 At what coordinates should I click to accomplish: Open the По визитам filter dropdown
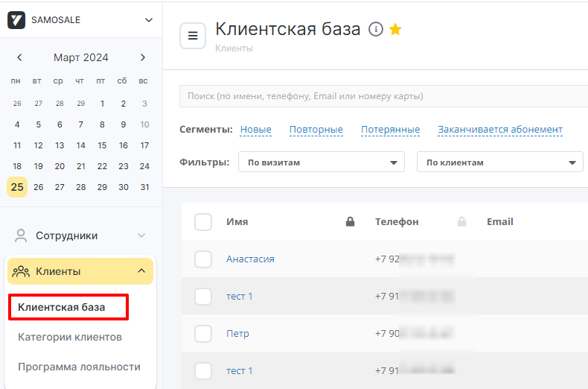click(x=322, y=162)
